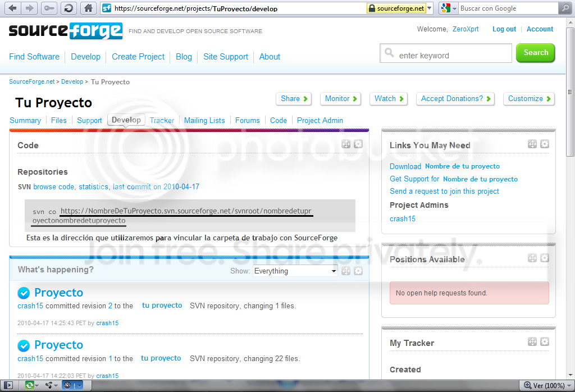
Task: Expand the Watch button
Action: pyautogui.click(x=389, y=99)
